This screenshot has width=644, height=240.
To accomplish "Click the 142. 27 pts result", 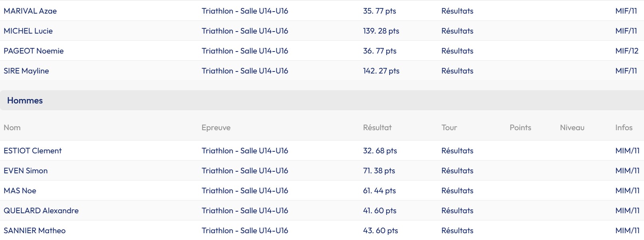I will point(381,71).
